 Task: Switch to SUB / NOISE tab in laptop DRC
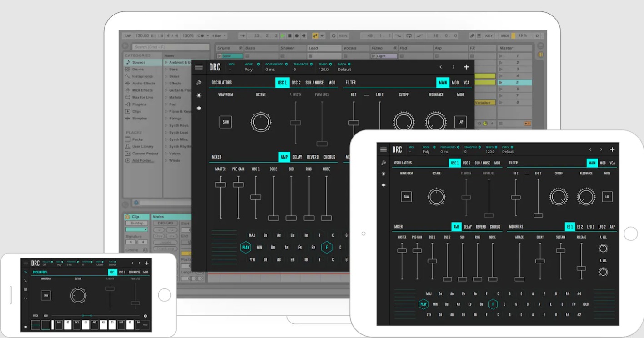315,83
